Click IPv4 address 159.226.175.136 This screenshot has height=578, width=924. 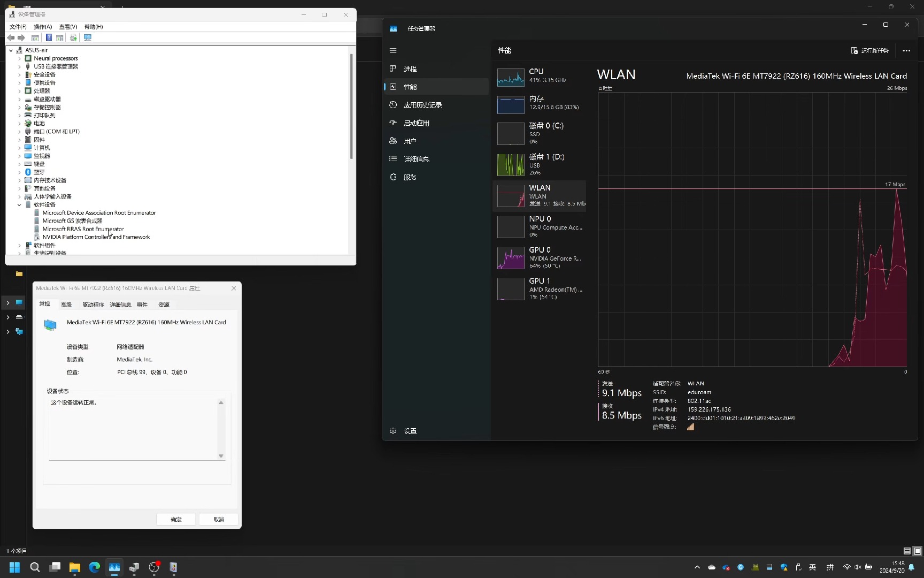(709, 409)
